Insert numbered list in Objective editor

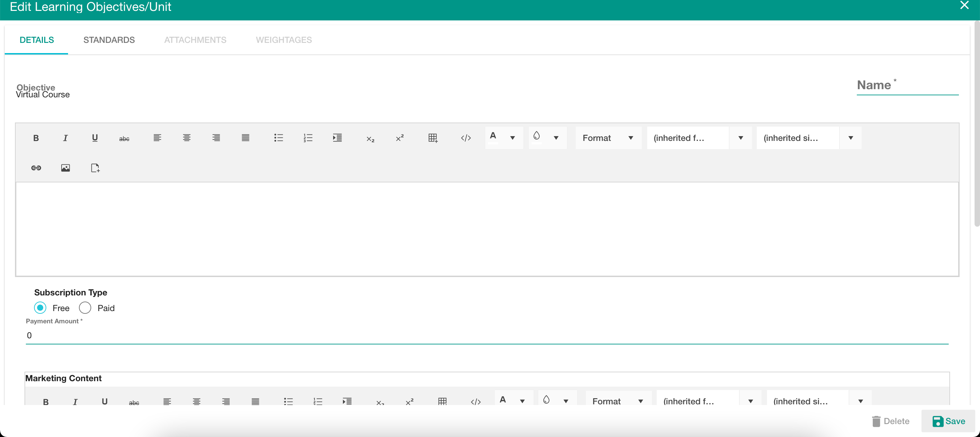[x=308, y=138]
